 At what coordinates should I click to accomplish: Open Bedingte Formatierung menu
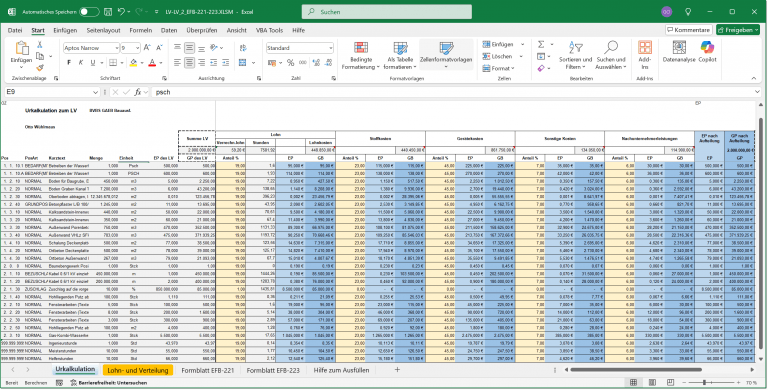[361, 55]
